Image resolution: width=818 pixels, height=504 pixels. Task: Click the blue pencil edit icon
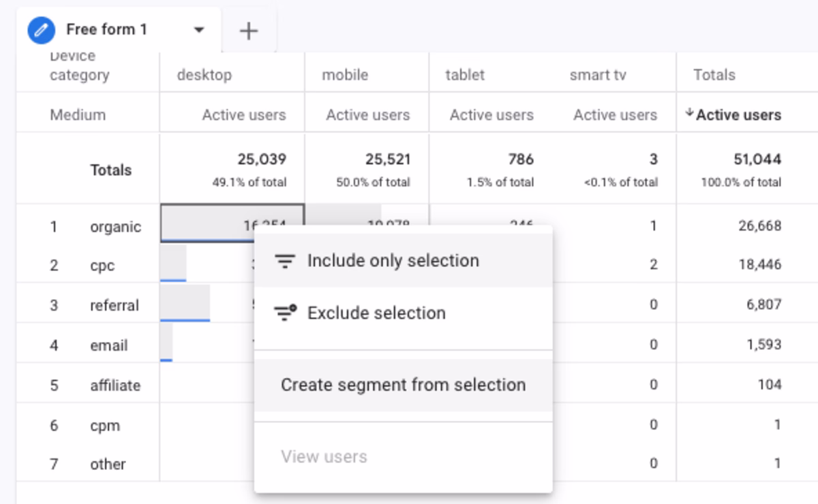[x=41, y=30]
